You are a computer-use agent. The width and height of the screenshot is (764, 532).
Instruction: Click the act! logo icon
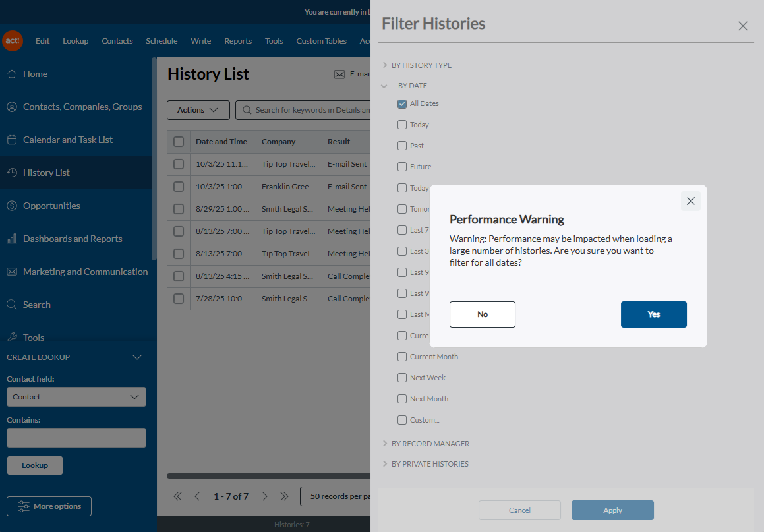coord(13,40)
